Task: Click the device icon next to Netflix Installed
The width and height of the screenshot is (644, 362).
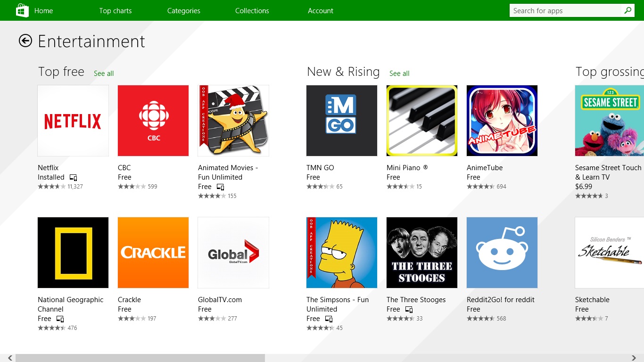Action: point(73,178)
